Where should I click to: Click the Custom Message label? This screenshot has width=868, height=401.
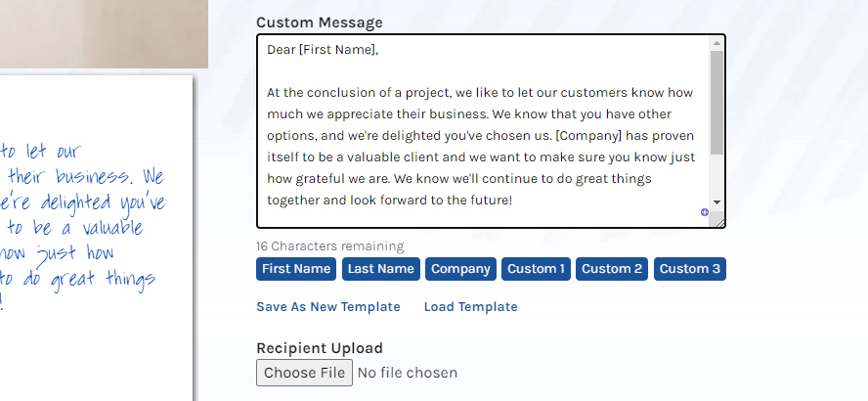(x=320, y=22)
